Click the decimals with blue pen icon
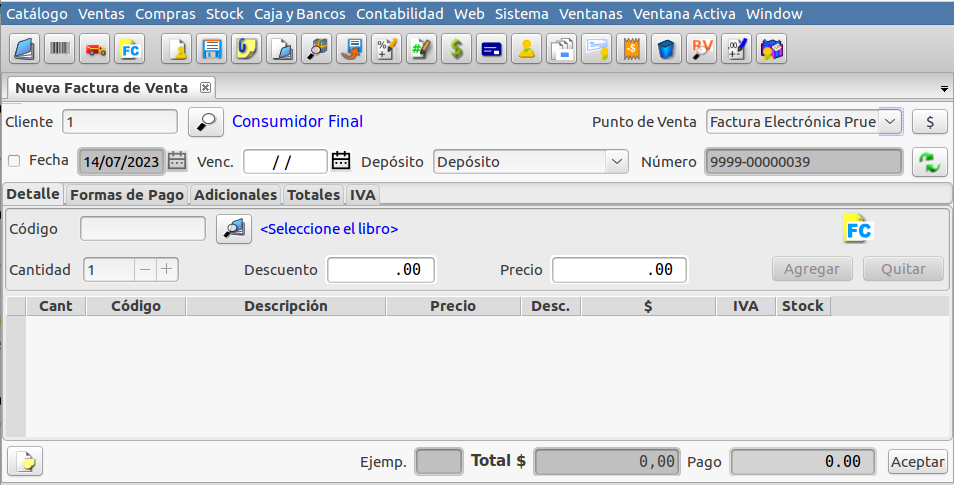Screen dimensions: 954x485 (736, 49)
